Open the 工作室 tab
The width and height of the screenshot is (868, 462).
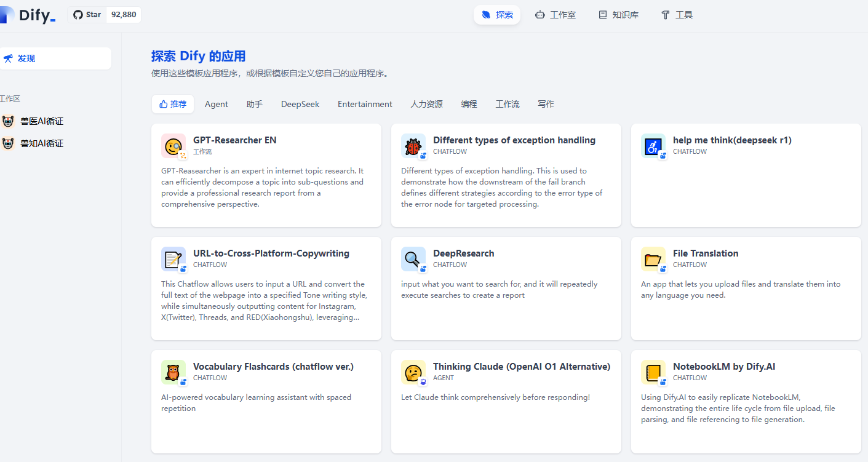(x=555, y=15)
